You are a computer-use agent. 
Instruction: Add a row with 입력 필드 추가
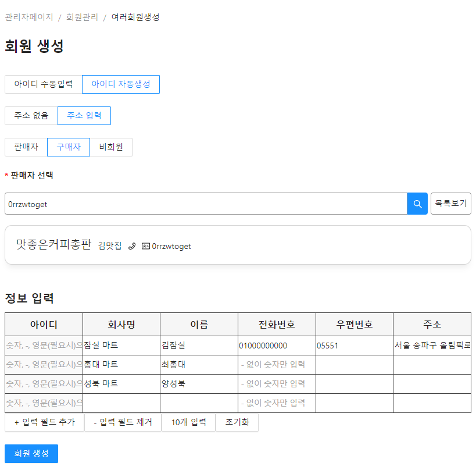coord(44,422)
